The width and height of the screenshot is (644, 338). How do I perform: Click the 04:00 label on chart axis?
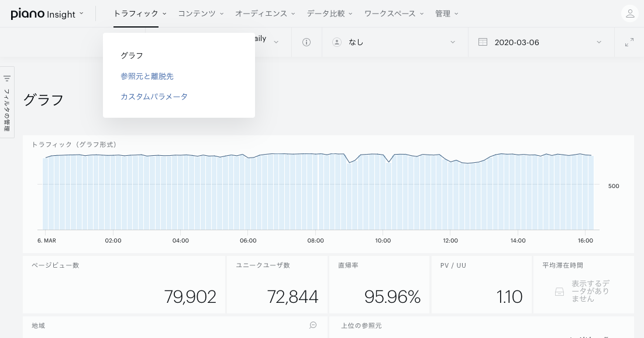180,241
